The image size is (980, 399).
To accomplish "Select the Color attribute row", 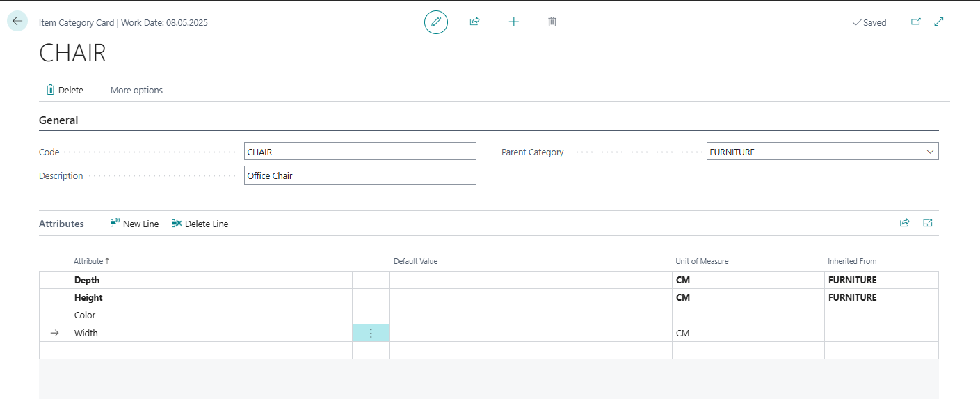I will click(x=85, y=315).
